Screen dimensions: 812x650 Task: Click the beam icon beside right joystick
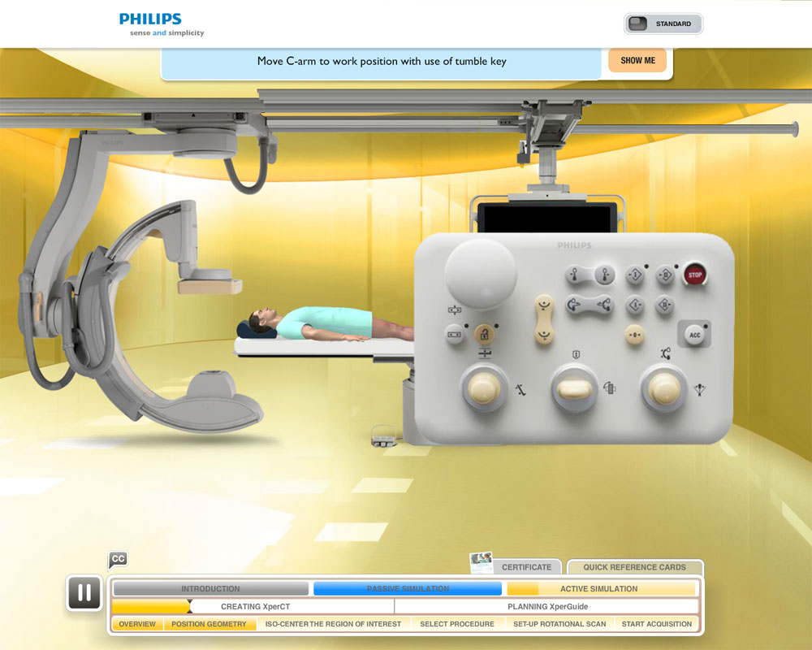(x=700, y=388)
